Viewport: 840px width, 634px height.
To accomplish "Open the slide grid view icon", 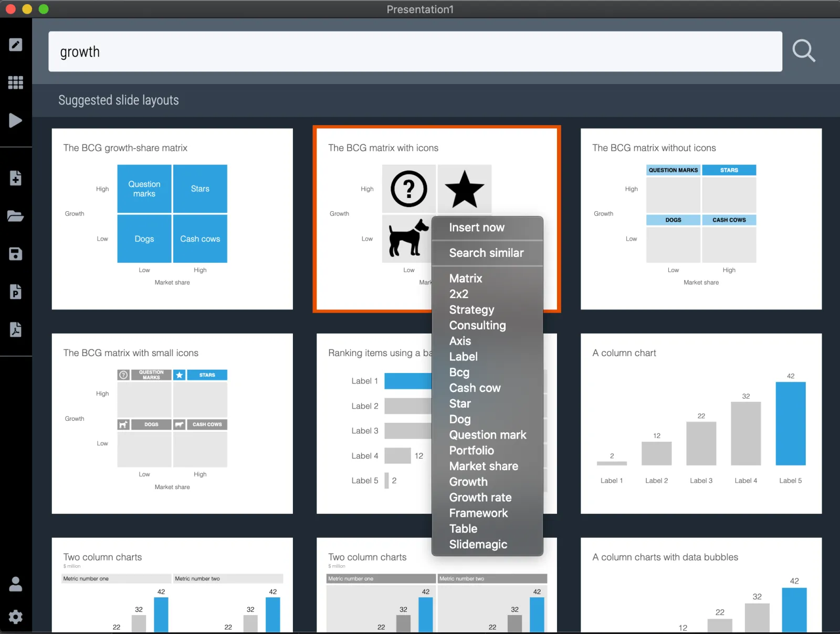I will click(x=16, y=82).
